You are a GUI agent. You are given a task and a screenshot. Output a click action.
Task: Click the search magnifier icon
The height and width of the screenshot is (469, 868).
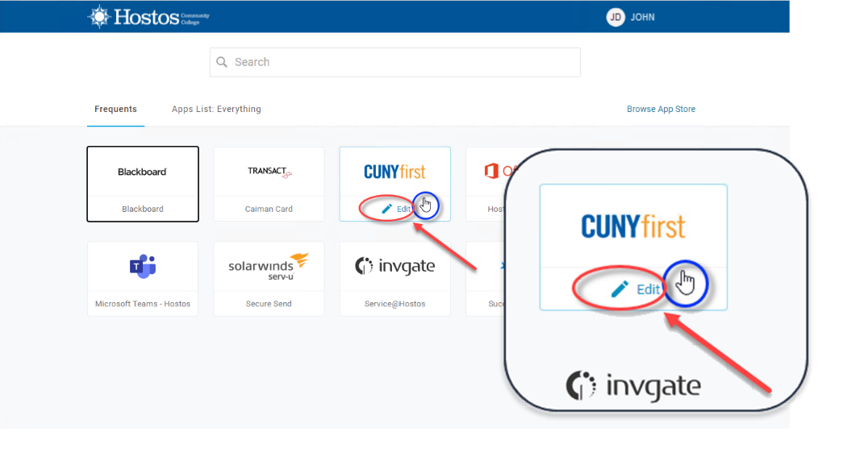tap(222, 62)
